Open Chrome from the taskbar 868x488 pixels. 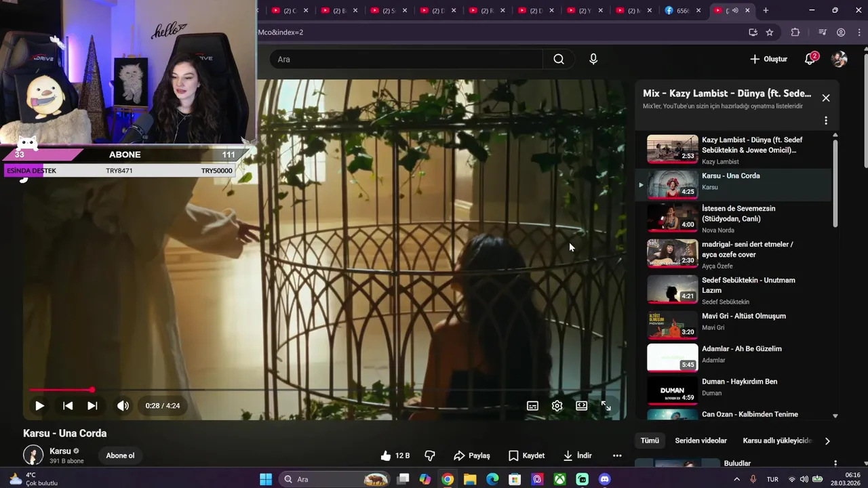(x=448, y=479)
